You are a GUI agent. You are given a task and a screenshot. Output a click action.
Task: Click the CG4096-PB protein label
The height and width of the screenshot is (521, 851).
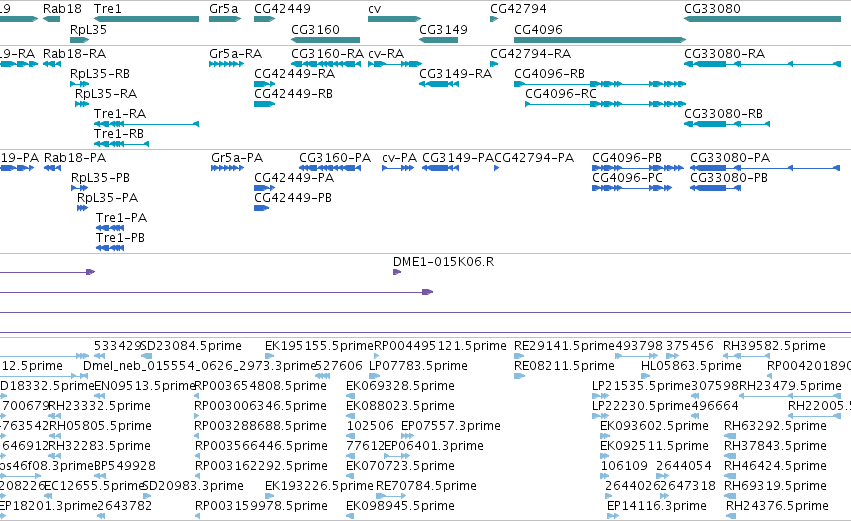[x=627, y=158]
